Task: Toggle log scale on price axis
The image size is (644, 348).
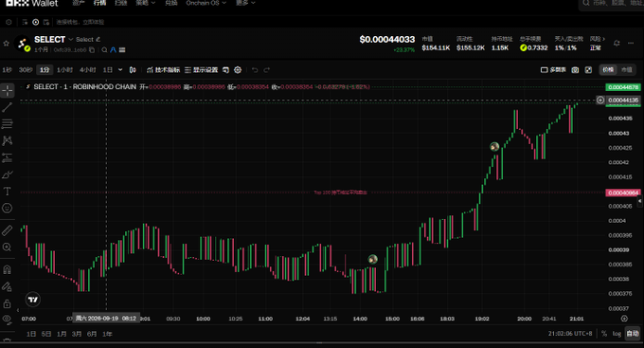Action: pyautogui.click(x=617, y=334)
